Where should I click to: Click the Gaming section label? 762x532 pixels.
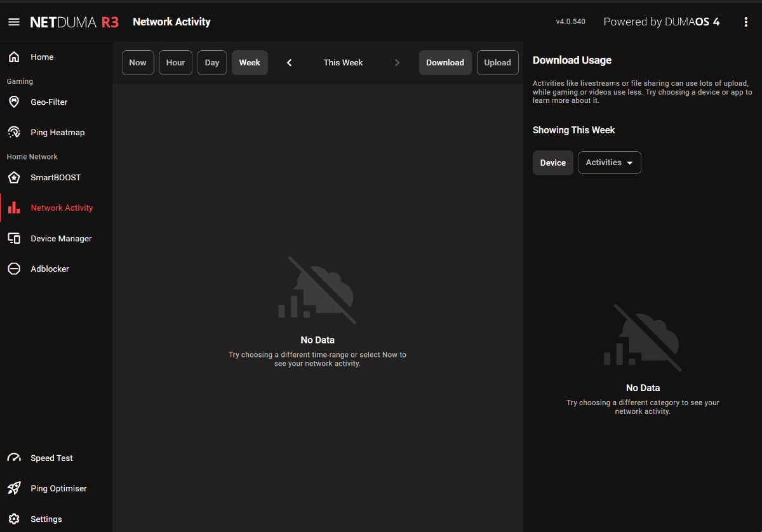click(20, 81)
